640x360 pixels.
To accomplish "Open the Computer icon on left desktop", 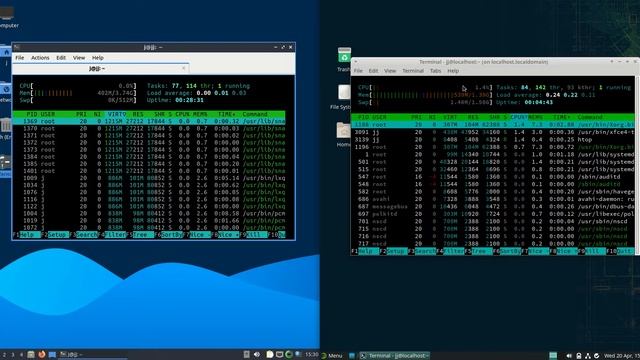I will click(7, 13).
